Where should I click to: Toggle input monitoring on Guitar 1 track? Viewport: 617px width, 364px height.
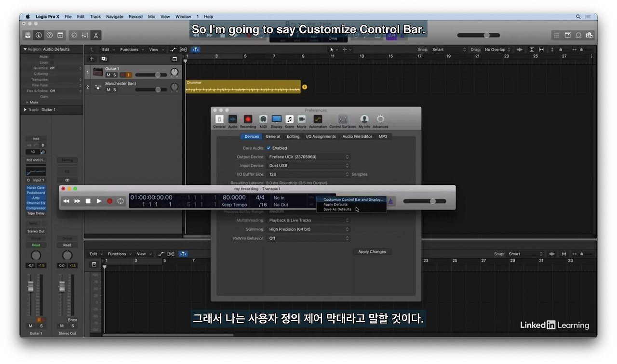pyautogui.click(x=129, y=75)
